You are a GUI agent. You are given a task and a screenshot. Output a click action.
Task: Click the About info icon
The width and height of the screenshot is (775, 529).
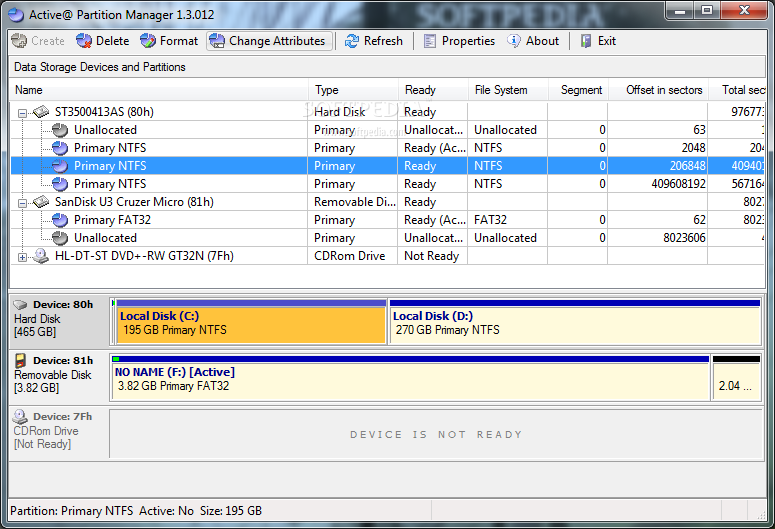pyautogui.click(x=514, y=41)
